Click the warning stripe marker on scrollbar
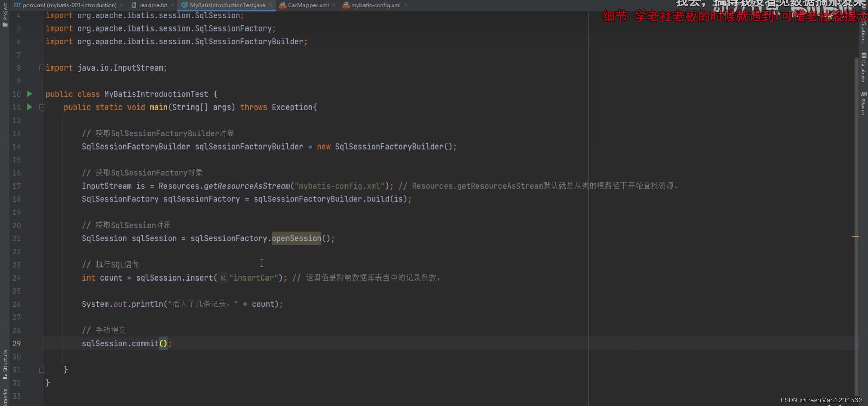The height and width of the screenshot is (406, 868). 855,236
